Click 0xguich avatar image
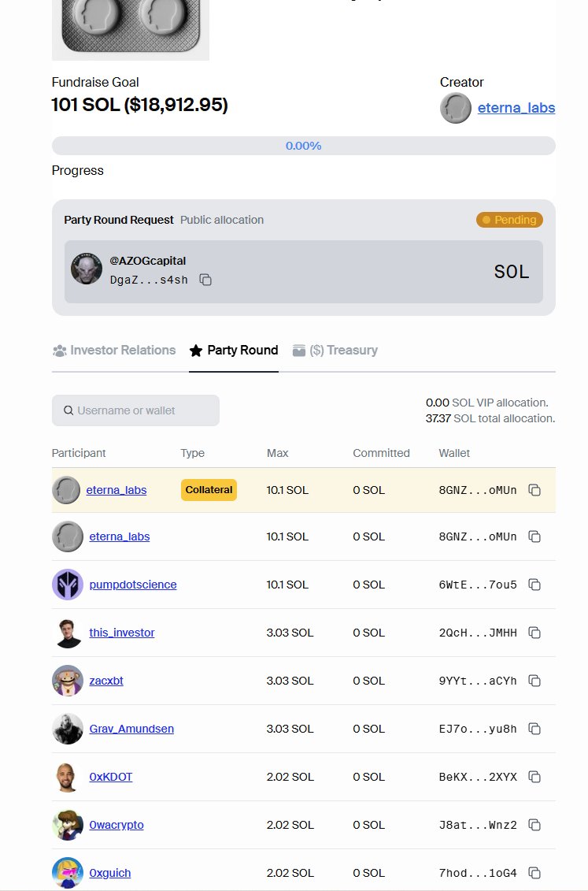Image resolution: width=588 pixels, height=891 pixels. [68, 873]
